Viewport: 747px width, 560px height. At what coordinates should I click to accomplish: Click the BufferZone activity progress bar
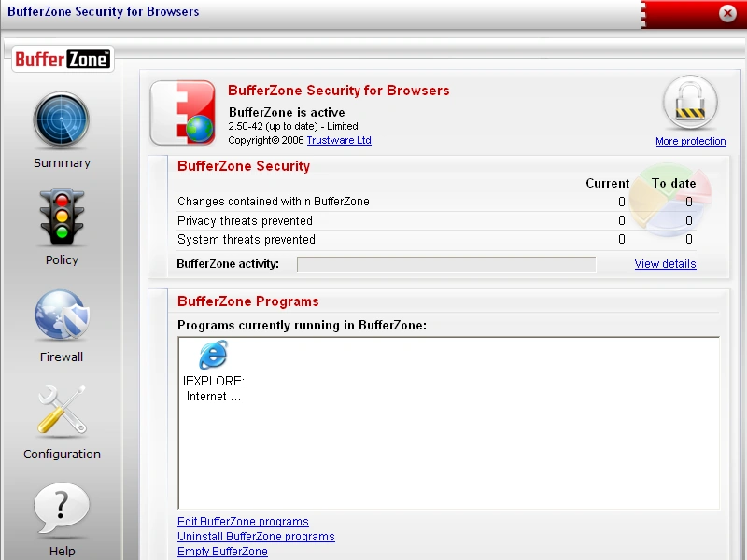tap(446, 264)
